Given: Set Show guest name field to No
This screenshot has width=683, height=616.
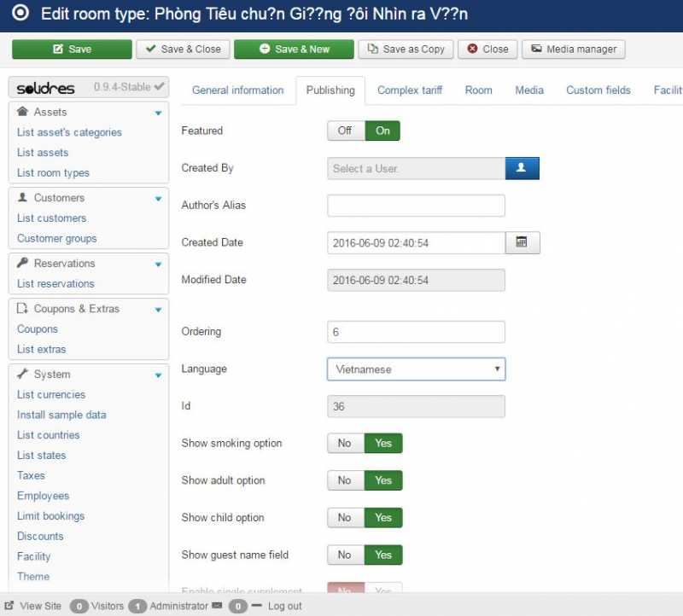Looking at the screenshot, I should click(x=345, y=555).
